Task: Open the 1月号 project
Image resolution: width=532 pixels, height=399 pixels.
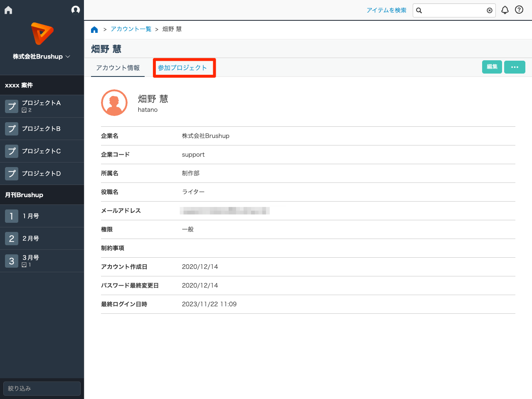Action: pos(42,216)
